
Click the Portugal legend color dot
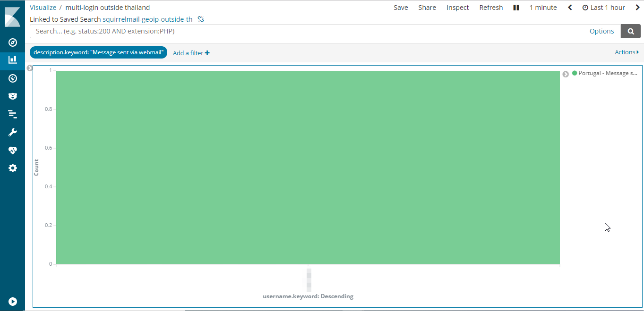point(575,73)
